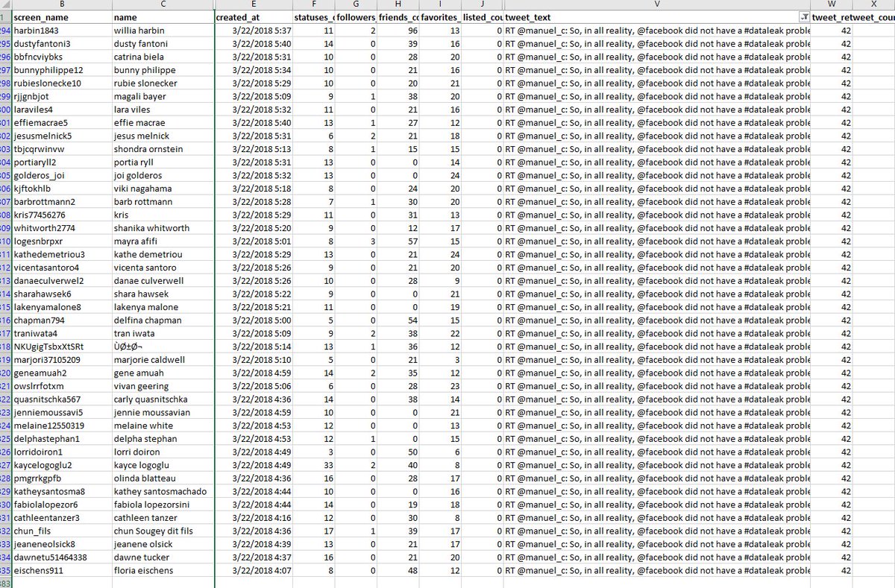The width and height of the screenshot is (895, 588).
Task: Click the date cell '3/22/2018 4:16'
Action: (x=253, y=517)
